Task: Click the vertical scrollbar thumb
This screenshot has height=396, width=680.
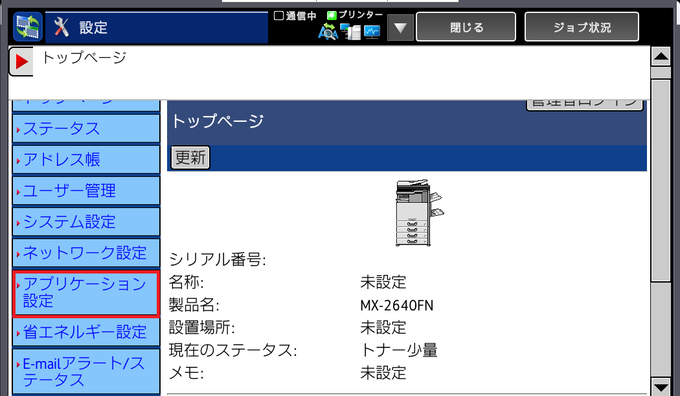Action: coord(661,180)
